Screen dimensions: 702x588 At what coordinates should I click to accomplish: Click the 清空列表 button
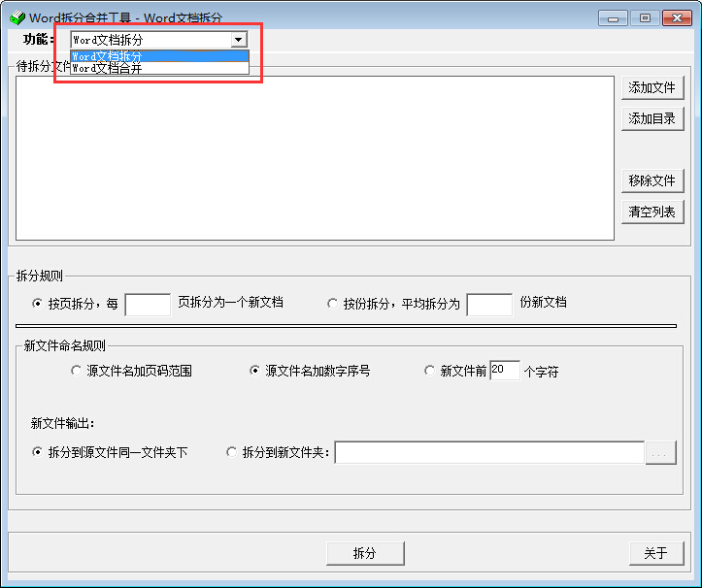point(652,212)
